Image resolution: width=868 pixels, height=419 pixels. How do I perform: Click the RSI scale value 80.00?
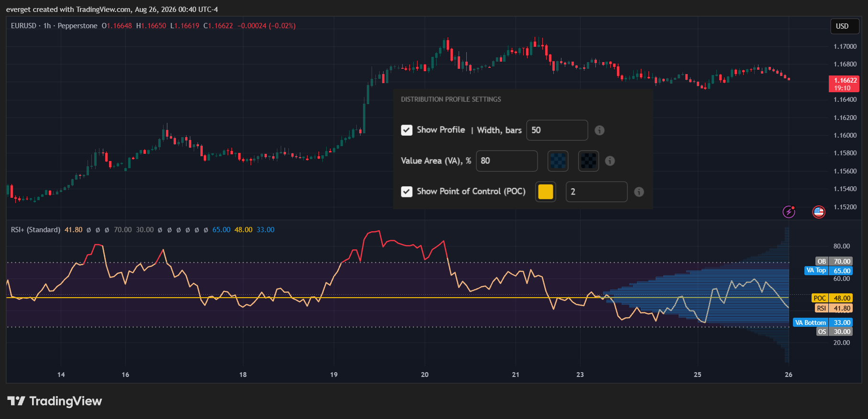(x=842, y=246)
